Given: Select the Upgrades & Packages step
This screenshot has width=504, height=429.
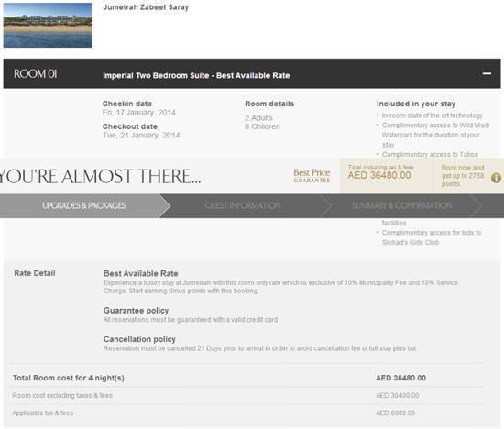Looking at the screenshot, I should pyautogui.click(x=84, y=206).
